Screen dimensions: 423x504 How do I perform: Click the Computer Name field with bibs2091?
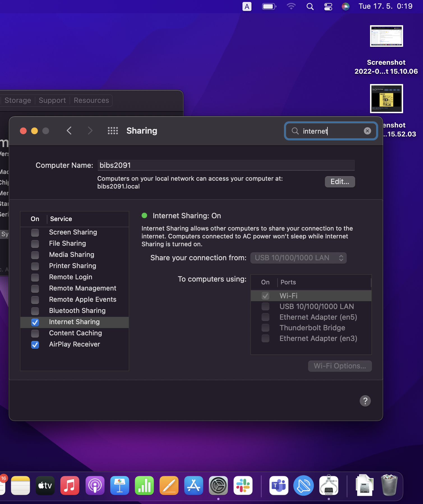pos(226,165)
